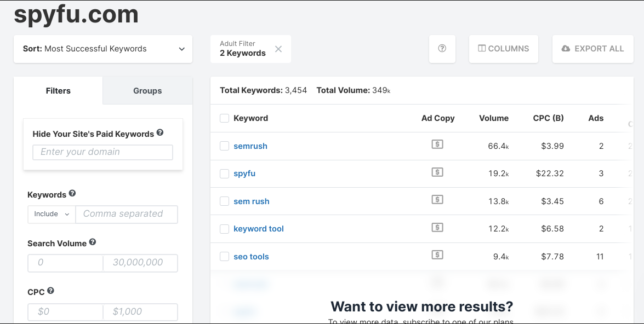Toggle the select-all checkbox in Keyword header

(224, 118)
